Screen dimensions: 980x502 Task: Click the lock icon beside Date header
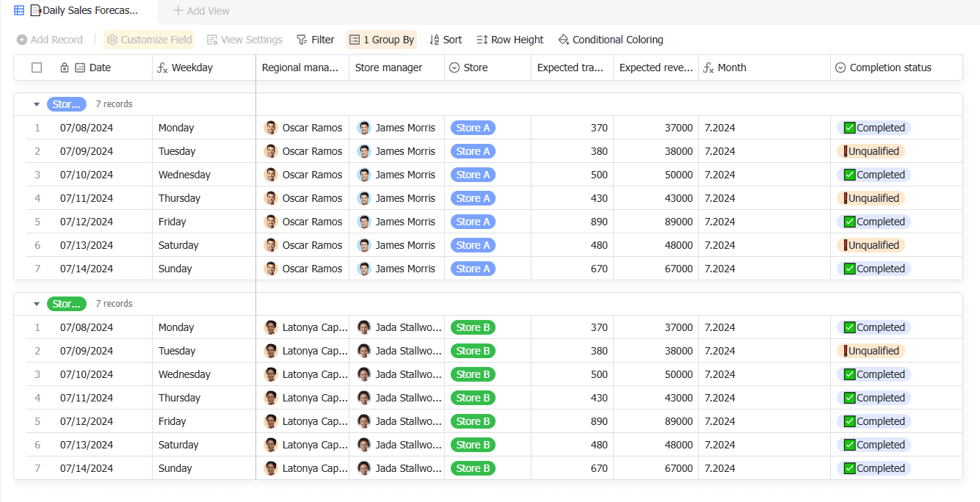65,68
